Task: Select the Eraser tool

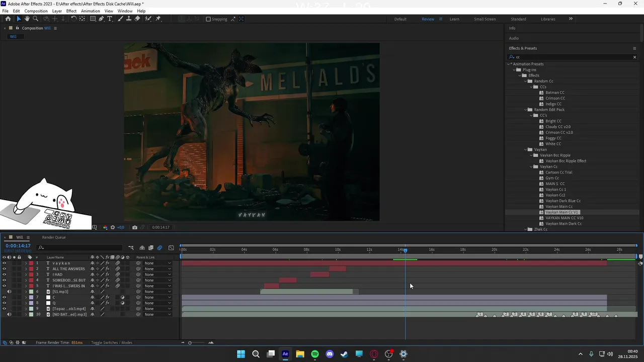Action: tap(137, 19)
